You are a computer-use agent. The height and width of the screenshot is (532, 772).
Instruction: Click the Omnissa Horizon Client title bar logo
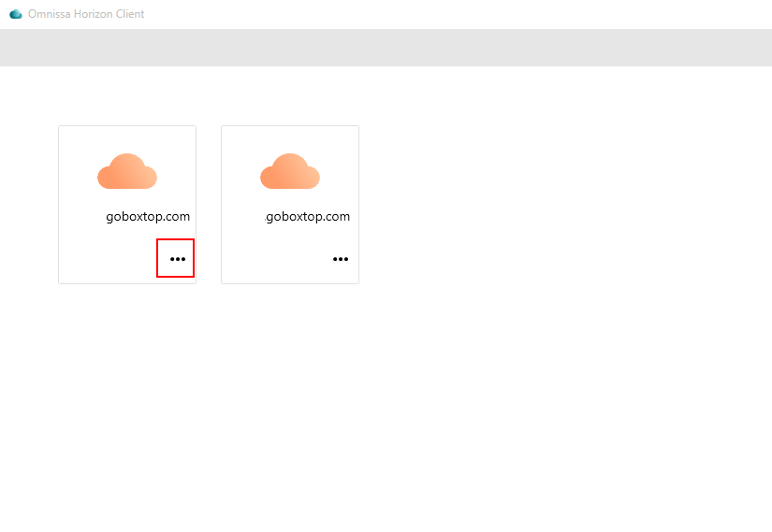[16, 14]
